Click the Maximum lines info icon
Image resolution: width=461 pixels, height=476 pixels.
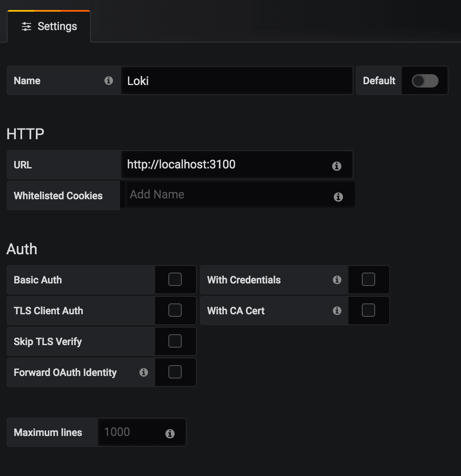click(x=170, y=433)
